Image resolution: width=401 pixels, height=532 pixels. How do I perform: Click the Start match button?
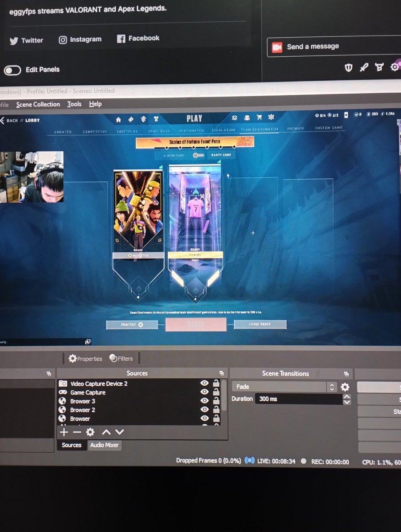(196, 325)
